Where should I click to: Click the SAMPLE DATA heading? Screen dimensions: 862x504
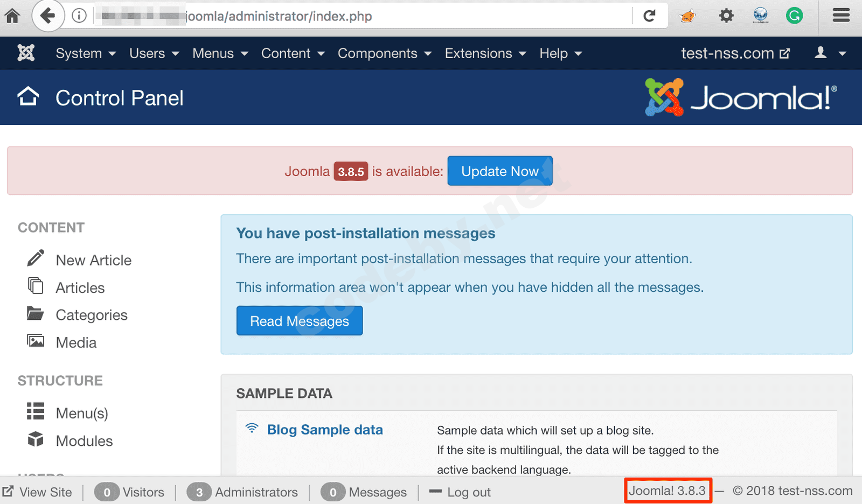point(284,394)
